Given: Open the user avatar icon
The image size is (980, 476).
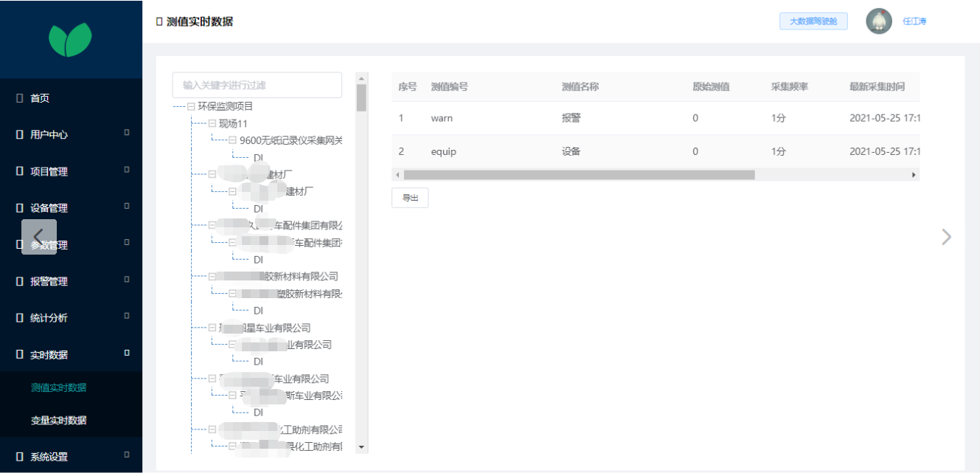Looking at the screenshot, I should 878,21.
